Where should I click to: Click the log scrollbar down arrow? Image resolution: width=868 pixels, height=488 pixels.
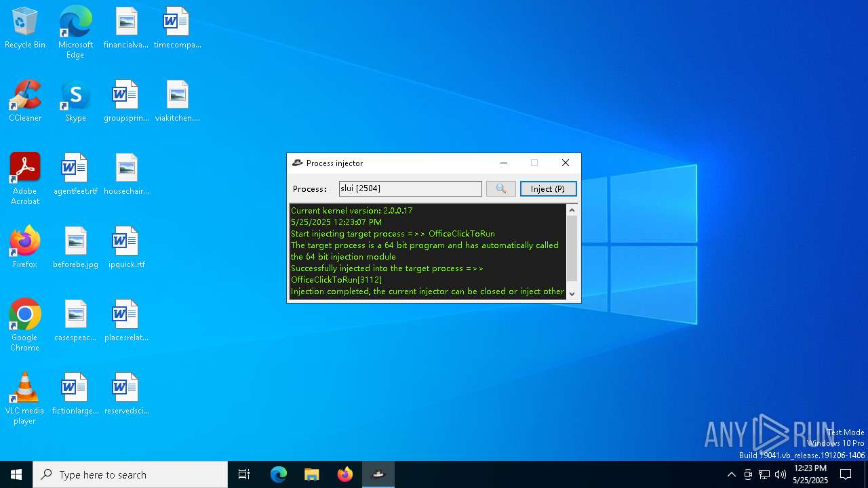[572, 293]
